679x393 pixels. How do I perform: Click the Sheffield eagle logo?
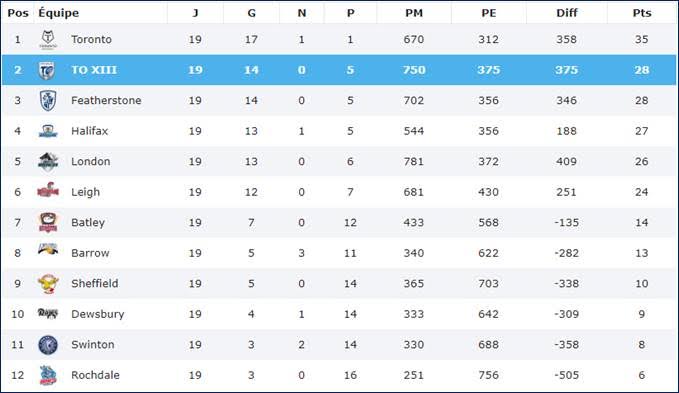pos(48,283)
